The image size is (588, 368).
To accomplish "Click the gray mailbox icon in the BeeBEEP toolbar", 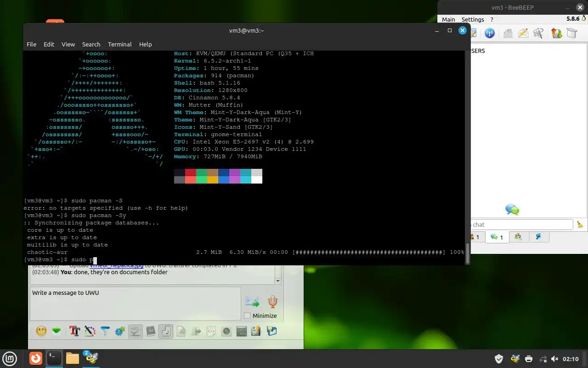I will pos(508,33).
